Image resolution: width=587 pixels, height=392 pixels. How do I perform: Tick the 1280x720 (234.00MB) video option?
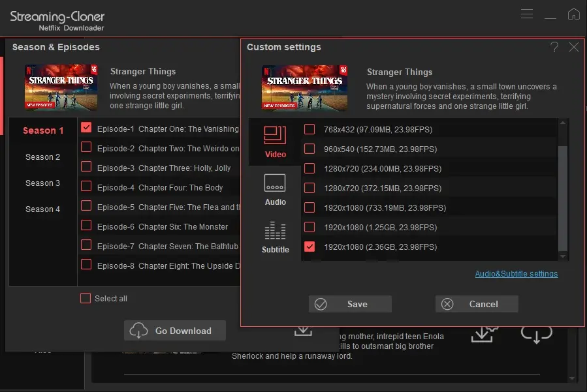309,168
